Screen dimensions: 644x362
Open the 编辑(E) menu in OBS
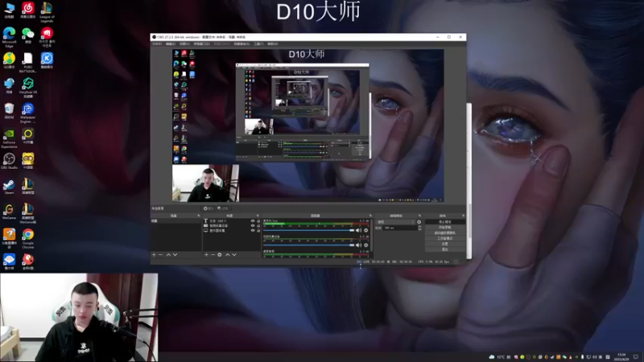click(171, 44)
